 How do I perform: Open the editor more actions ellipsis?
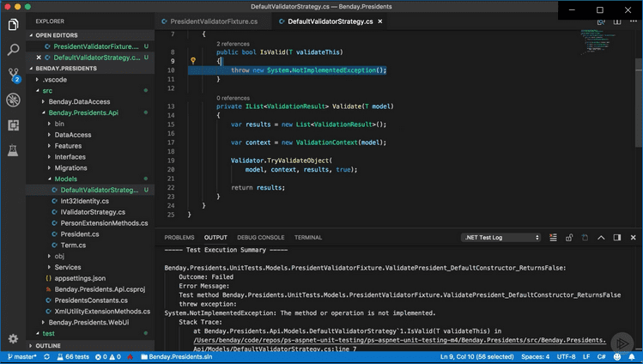[x=634, y=21]
